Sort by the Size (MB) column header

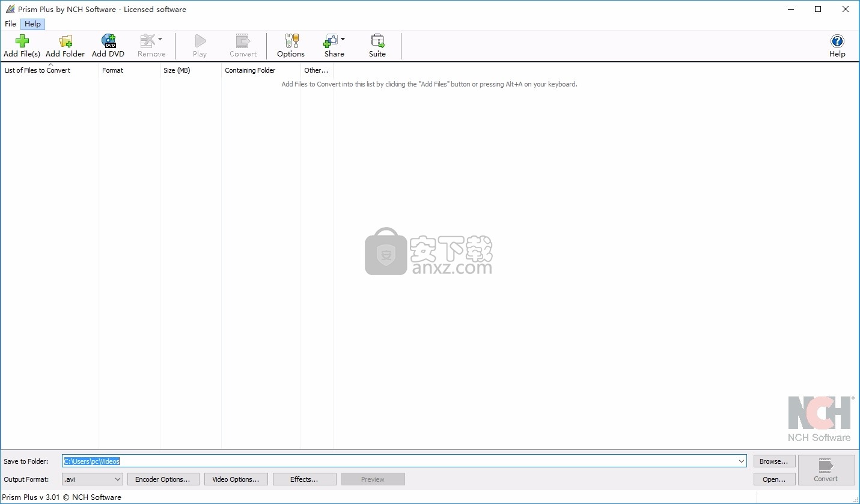pos(191,70)
